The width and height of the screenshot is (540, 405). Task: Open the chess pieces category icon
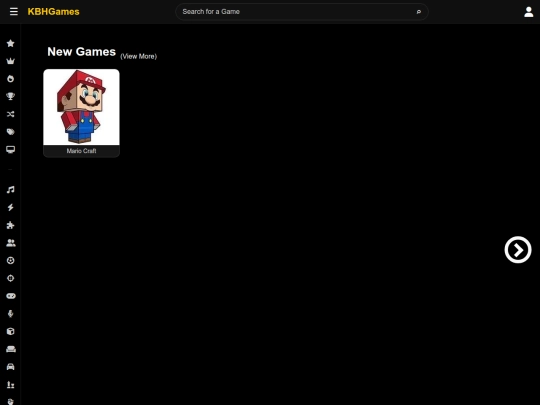[11, 385]
